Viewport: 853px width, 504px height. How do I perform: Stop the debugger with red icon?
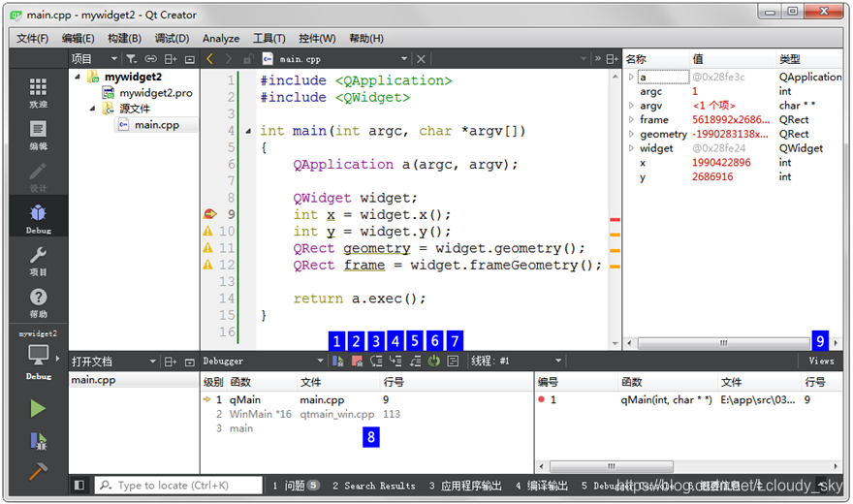[357, 361]
